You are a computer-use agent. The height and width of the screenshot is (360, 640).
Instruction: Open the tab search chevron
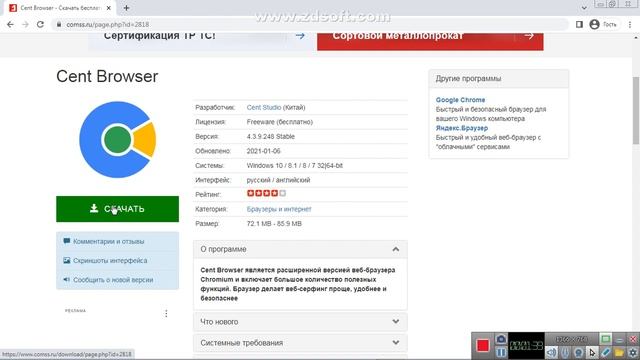pyautogui.click(x=584, y=7)
